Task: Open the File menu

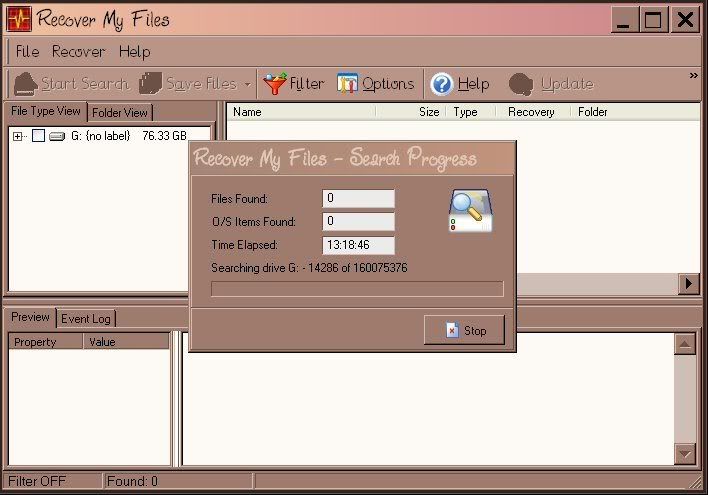Action: coord(27,51)
